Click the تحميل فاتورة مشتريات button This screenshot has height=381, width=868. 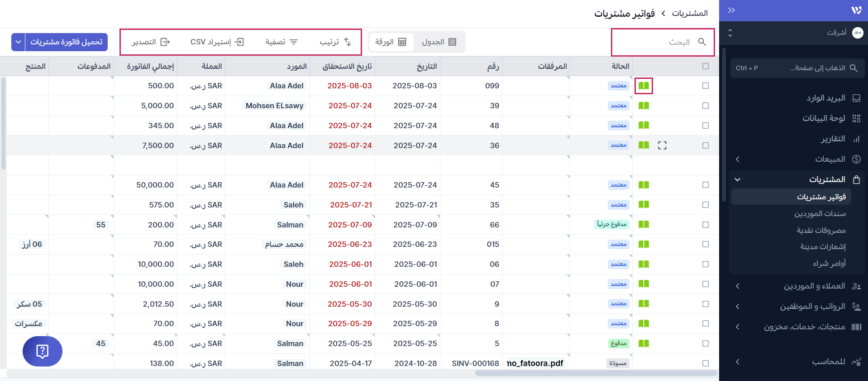67,42
